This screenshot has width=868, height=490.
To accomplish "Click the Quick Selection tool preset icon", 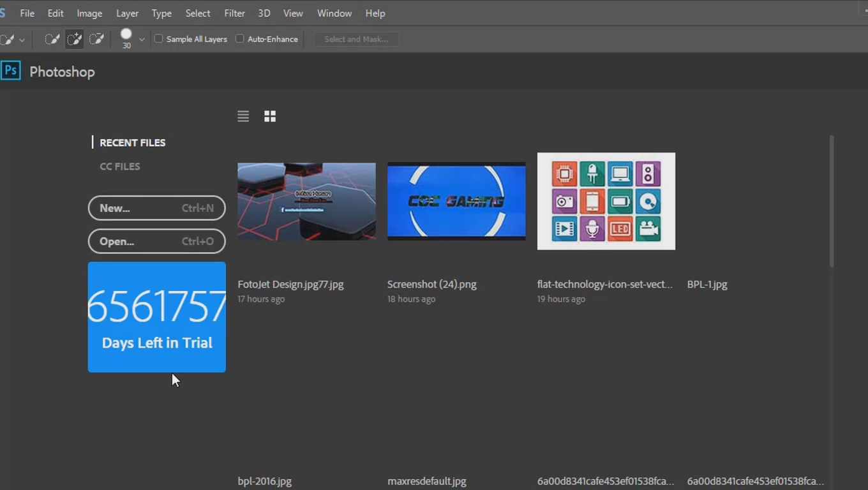I will point(8,39).
